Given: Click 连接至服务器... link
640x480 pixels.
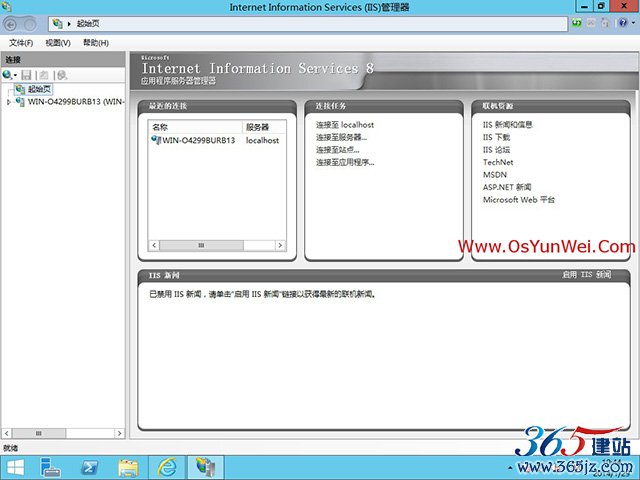Looking at the screenshot, I should coord(341,138).
